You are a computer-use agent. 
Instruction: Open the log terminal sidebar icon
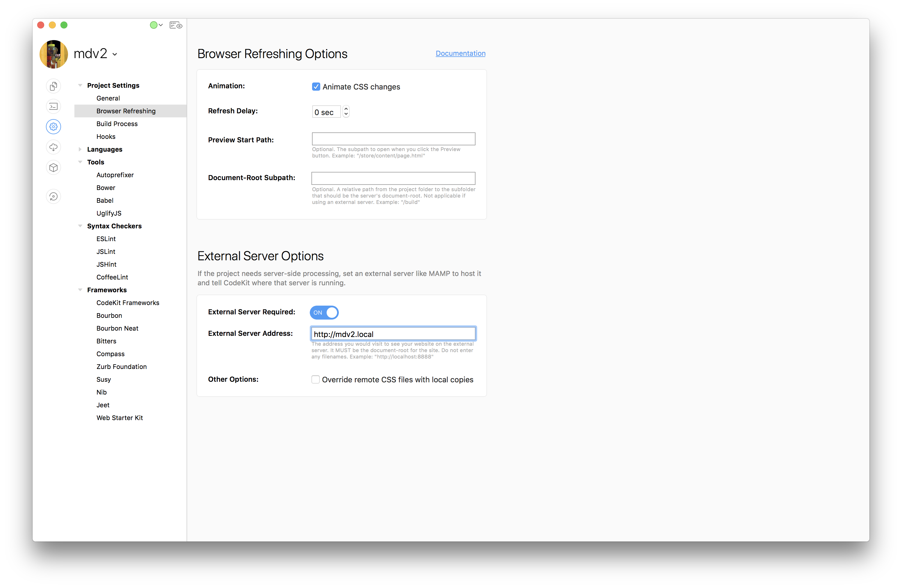pyautogui.click(x=53, y=106)
